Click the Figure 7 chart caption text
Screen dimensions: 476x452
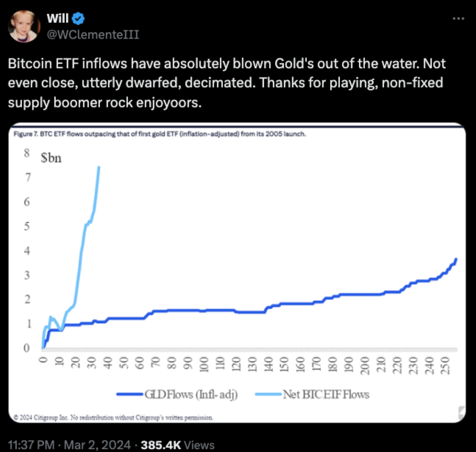coord(160,134)
